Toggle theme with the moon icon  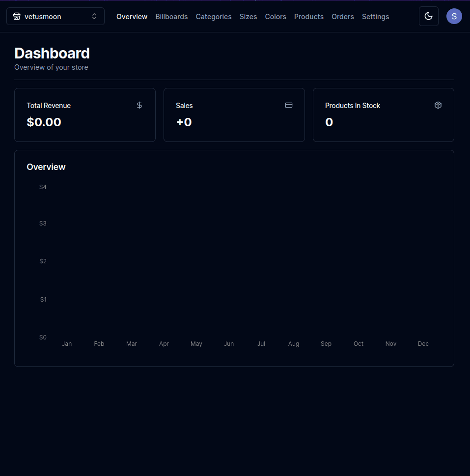pyautogui.click(x=428, y=16)
